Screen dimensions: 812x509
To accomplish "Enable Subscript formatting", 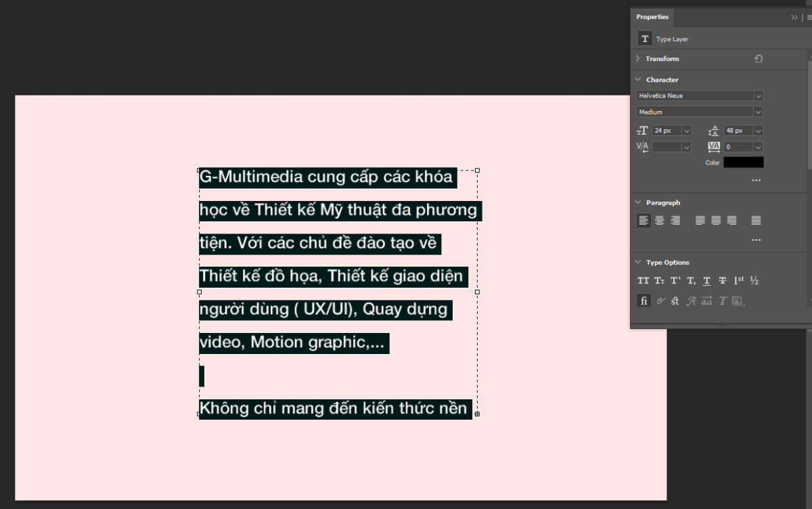I will 691,280.
